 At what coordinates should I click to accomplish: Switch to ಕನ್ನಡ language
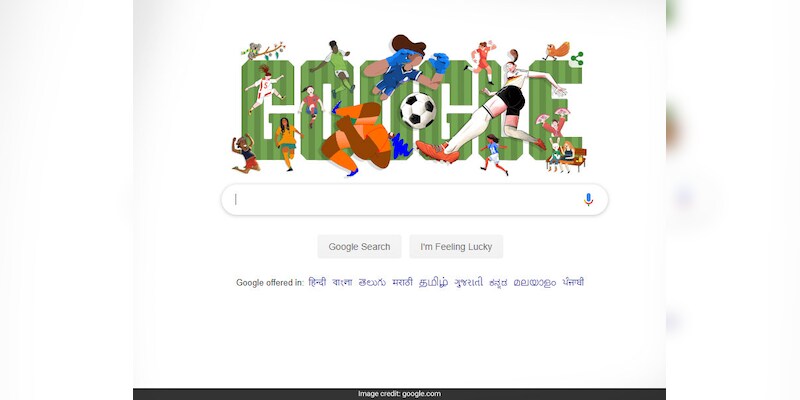(x=498, y=283)
